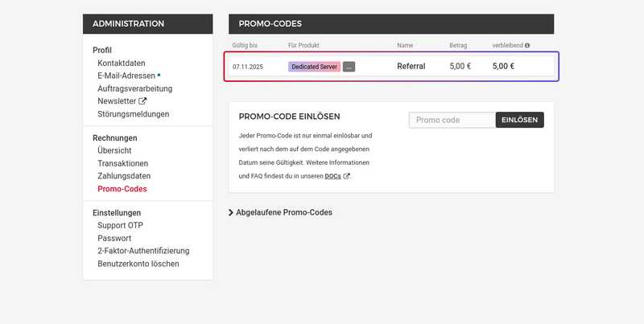Viewport: 644px width, 324px height.
Task: Select Störungsmeldungen in the sidebar
Action: [133, 114]
